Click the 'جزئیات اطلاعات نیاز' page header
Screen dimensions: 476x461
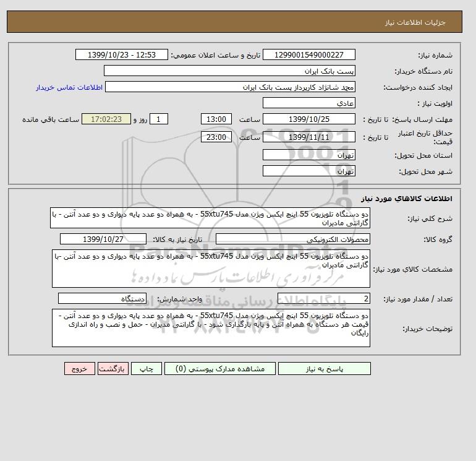coord(415,22)
